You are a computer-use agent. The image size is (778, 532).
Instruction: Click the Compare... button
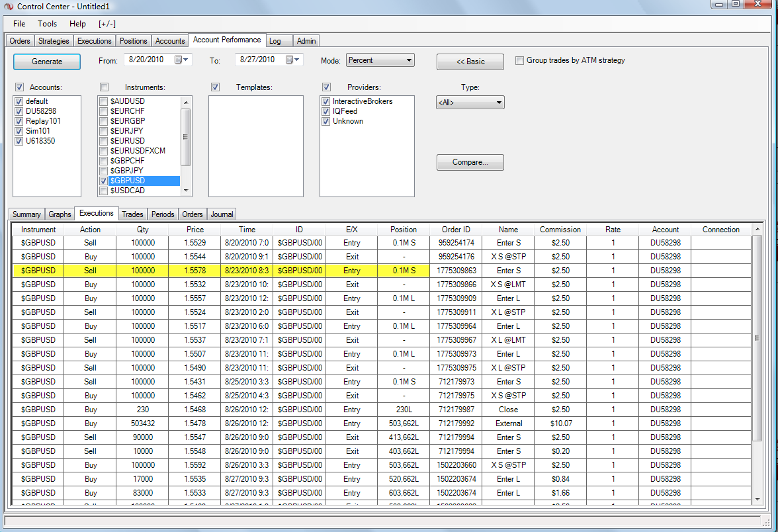(x=470, y=162)
